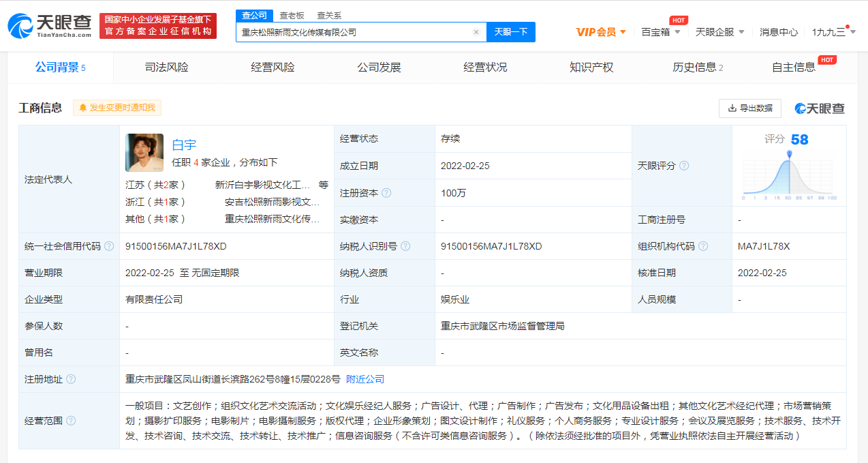Image resolution: width=868 pixels, height=463 pixels.
Task: Click legal representative 白宇's profile photo
Action: [144, 153]
